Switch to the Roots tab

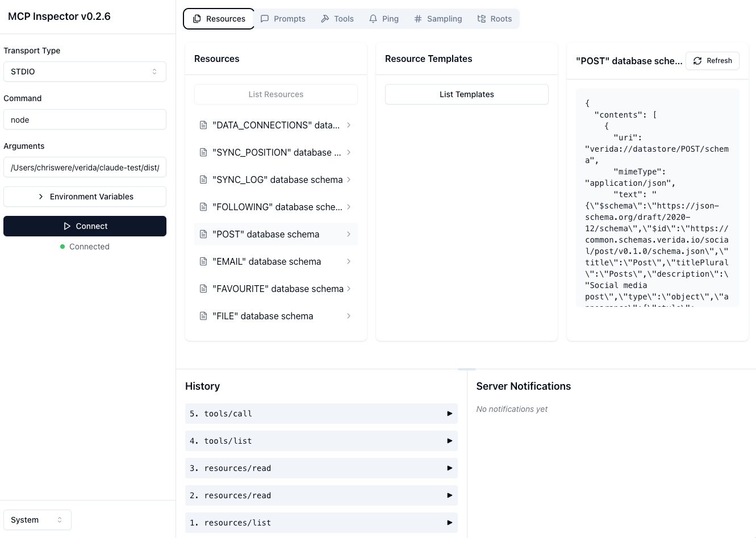494,18
